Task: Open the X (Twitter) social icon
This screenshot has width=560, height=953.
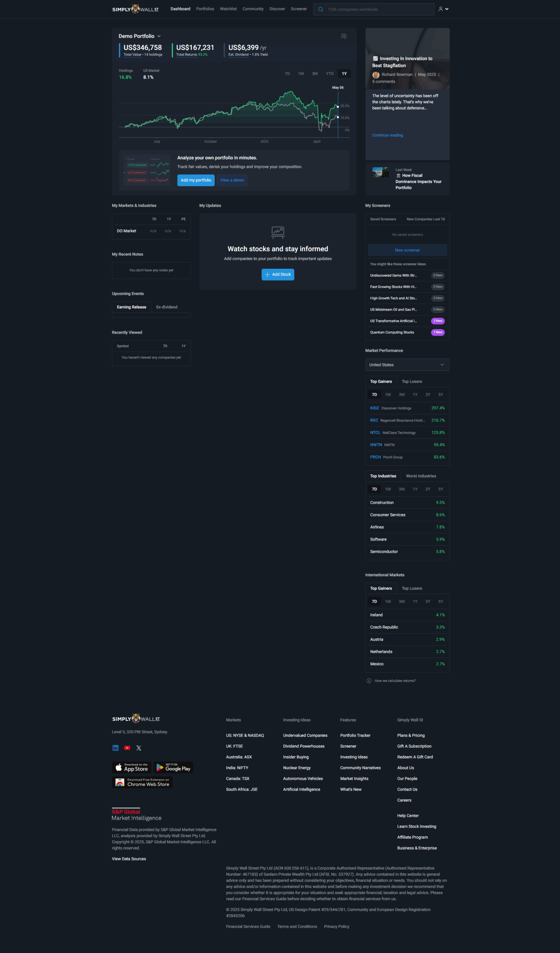Action: [x=139, y=748]
